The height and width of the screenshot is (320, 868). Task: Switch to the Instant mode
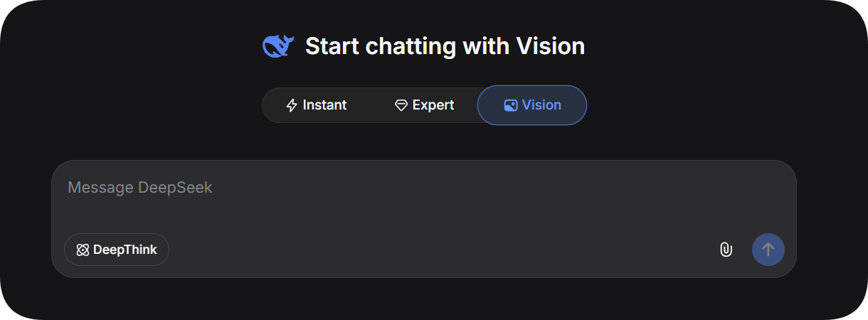[x=317, y=105]
